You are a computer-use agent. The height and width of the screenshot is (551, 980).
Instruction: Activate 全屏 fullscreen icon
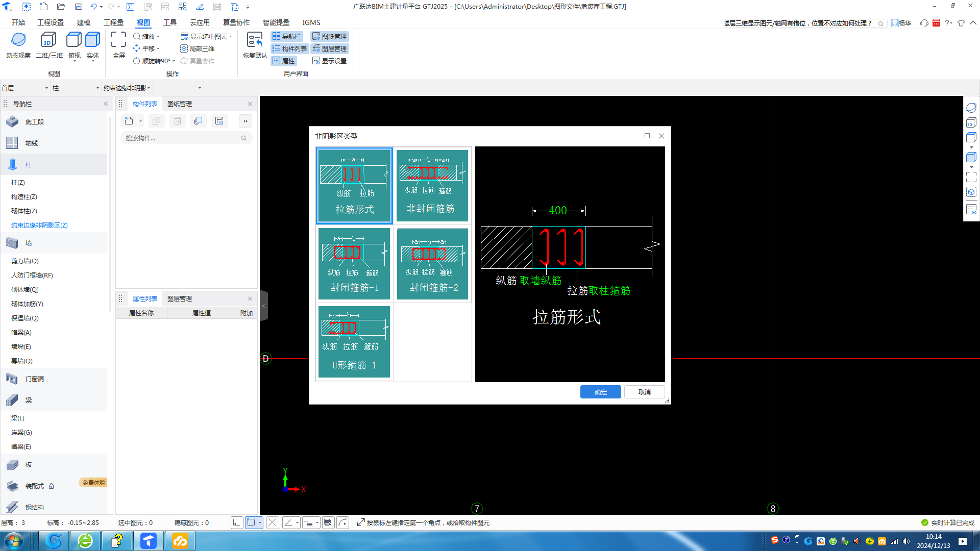118,40
